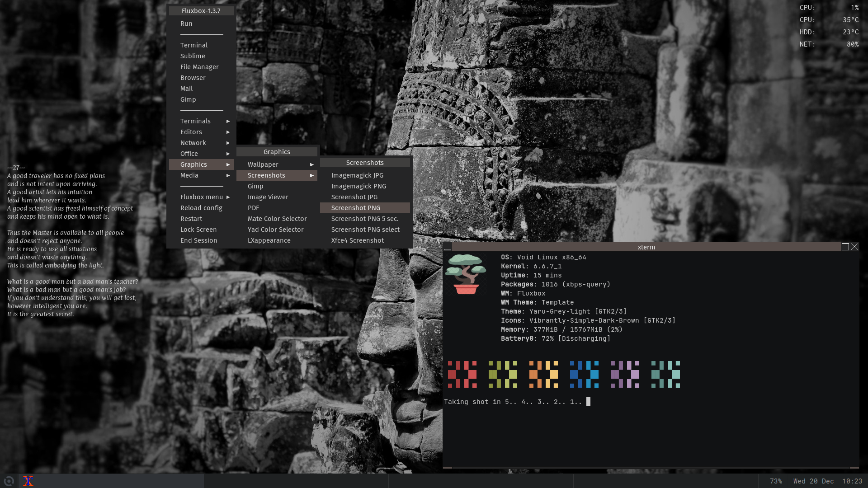Click the bonsai tree logo in xterm

pyautogui.click(x=466, y=274)
